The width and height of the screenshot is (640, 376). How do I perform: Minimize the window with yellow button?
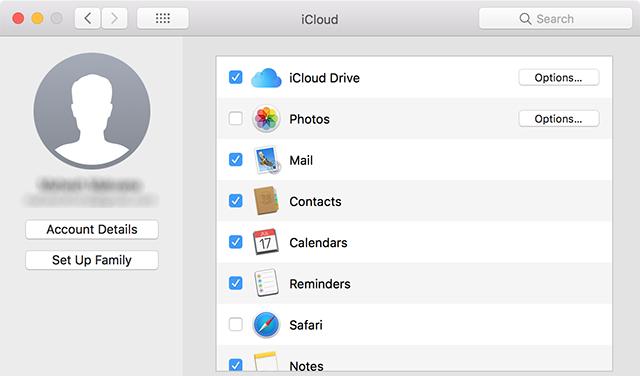click(x=38, y=18)
